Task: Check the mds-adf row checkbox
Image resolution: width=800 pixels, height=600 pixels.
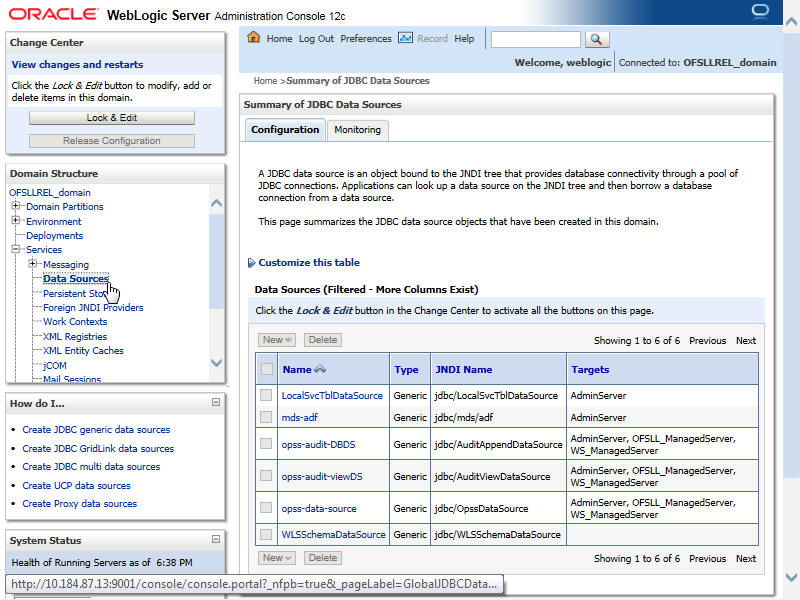Action: click(266, 417)
